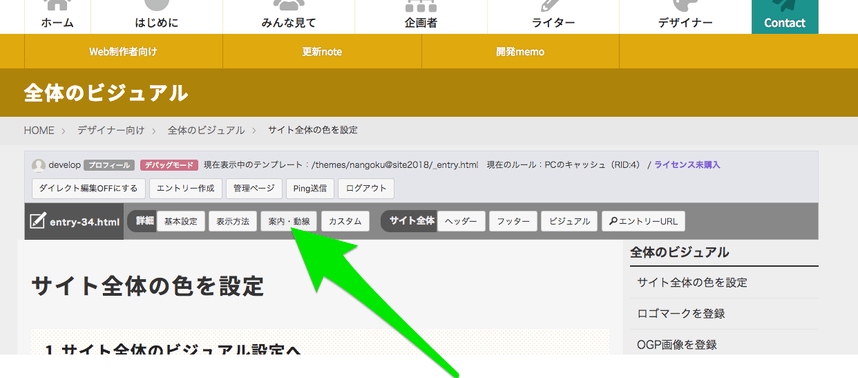Click the develop user avatar icon
Viewport: 858px width, 378px height.
pyautogui.click(x=38, y=165)
